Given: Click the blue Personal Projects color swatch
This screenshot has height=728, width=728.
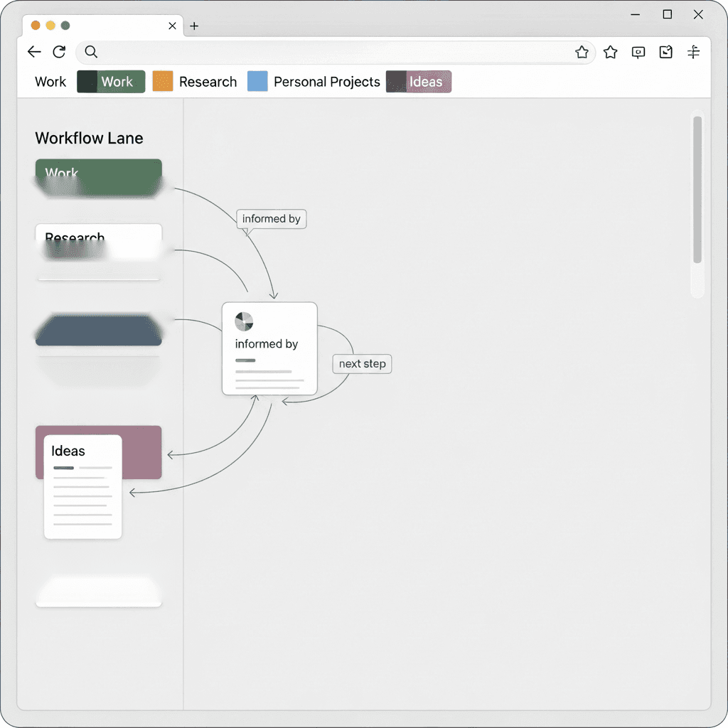Looking at the screenshot, I should click(x=257, y=81).
